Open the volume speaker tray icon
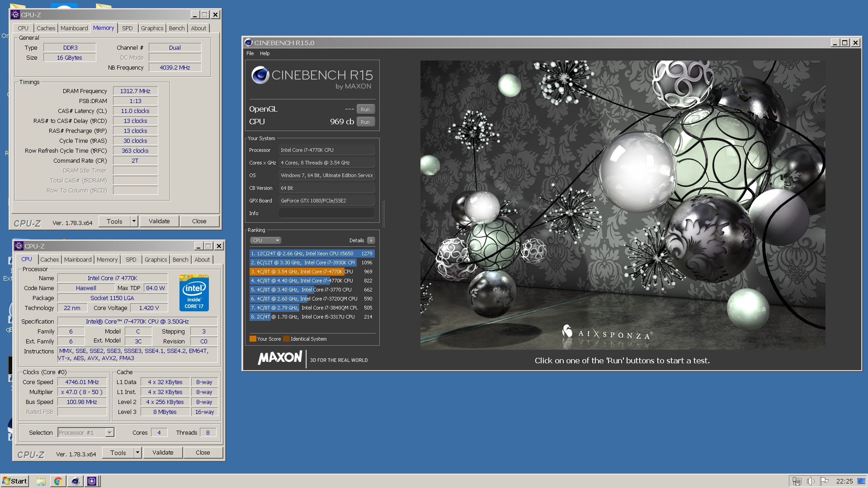 tap(811, 481)
